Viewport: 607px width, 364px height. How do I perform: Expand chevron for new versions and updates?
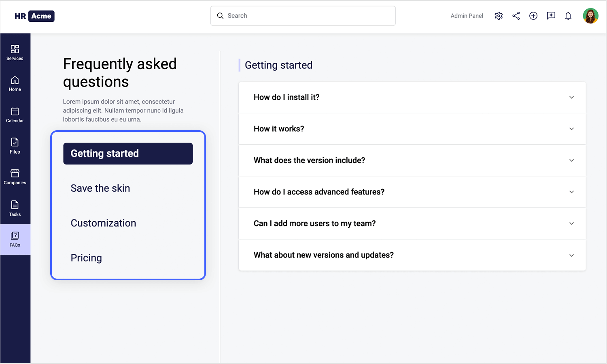point(571,256)
